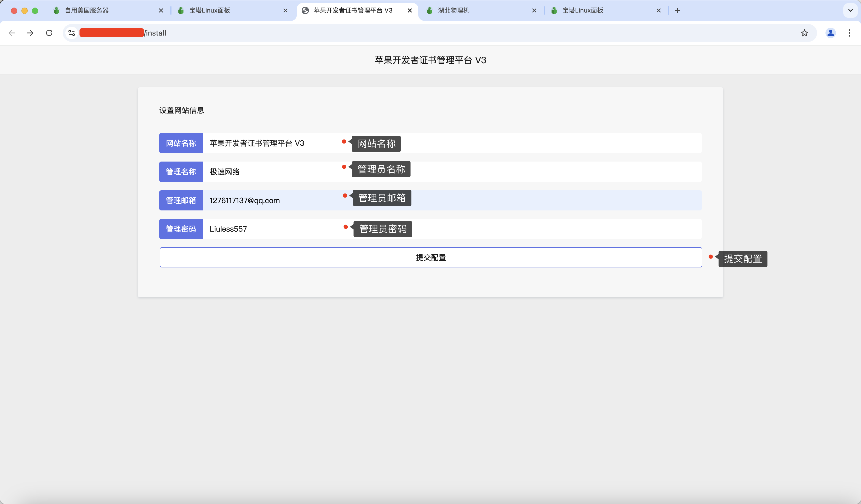Click the green macOS fullscreen button
The height and width of the screenshot is (504, 861).
click(35, 11)
